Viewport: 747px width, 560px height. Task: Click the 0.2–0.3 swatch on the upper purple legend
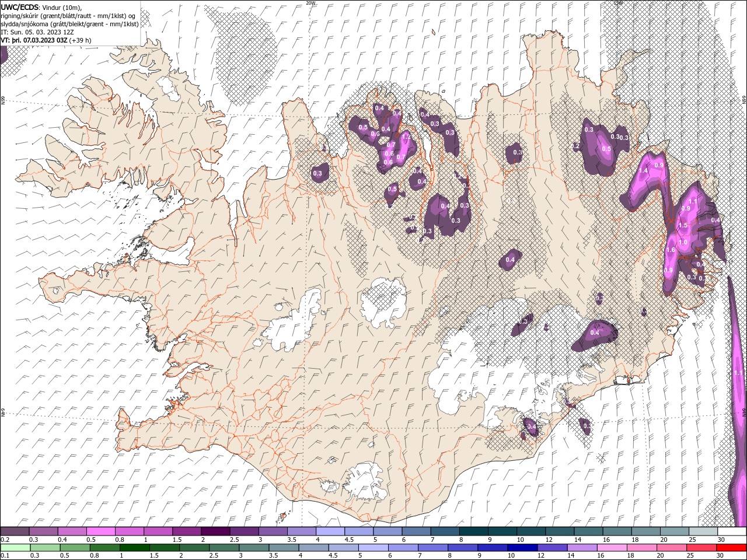[15, 531]
